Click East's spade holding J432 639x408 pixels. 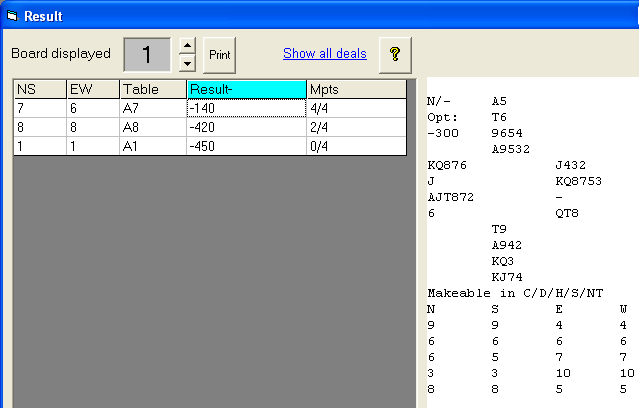click(x=571, y=165)
